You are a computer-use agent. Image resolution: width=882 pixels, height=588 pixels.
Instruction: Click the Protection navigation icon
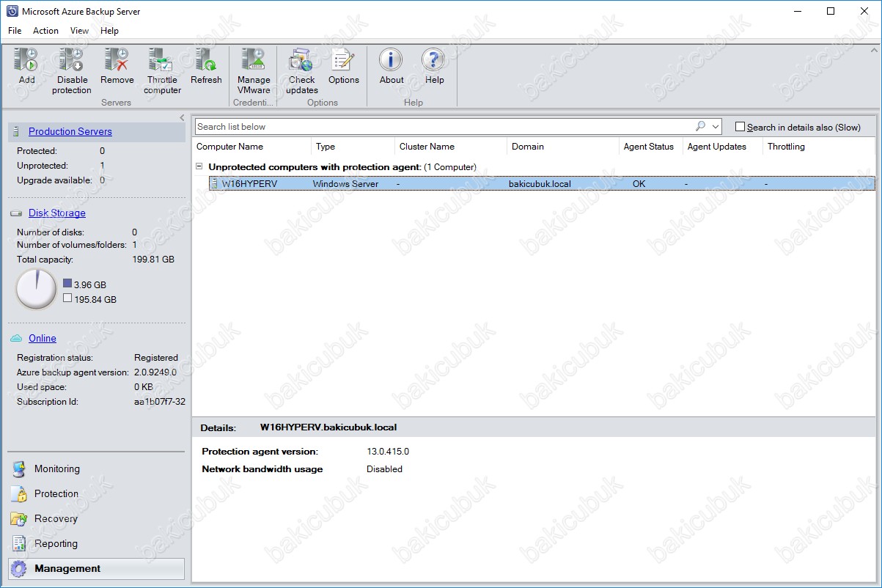tap(19, 494)
